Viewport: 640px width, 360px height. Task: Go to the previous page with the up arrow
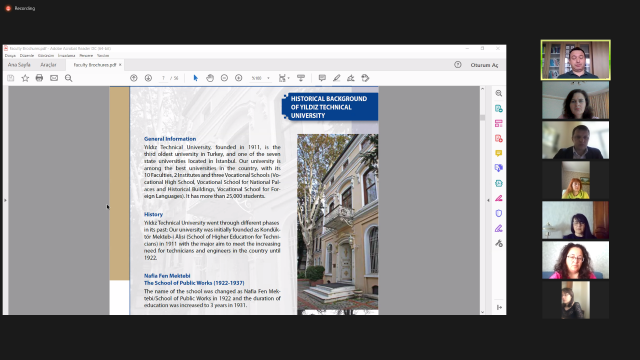(133, 78)
